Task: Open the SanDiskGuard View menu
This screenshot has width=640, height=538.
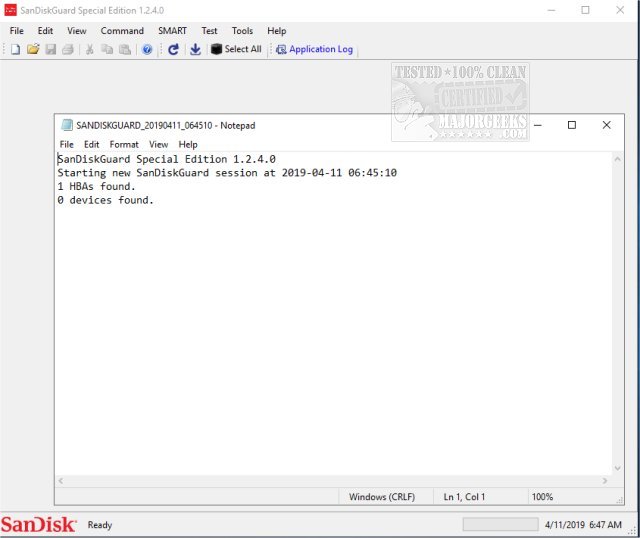Action: point(77,31)
